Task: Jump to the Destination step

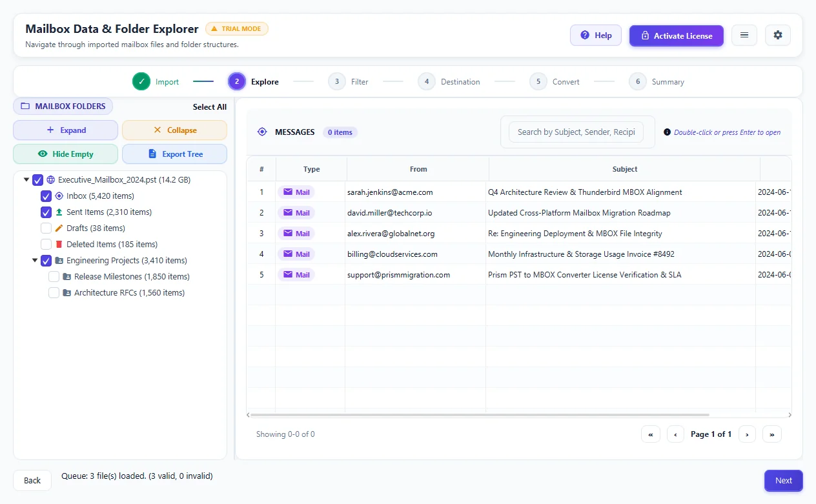Action: point(449,82)
